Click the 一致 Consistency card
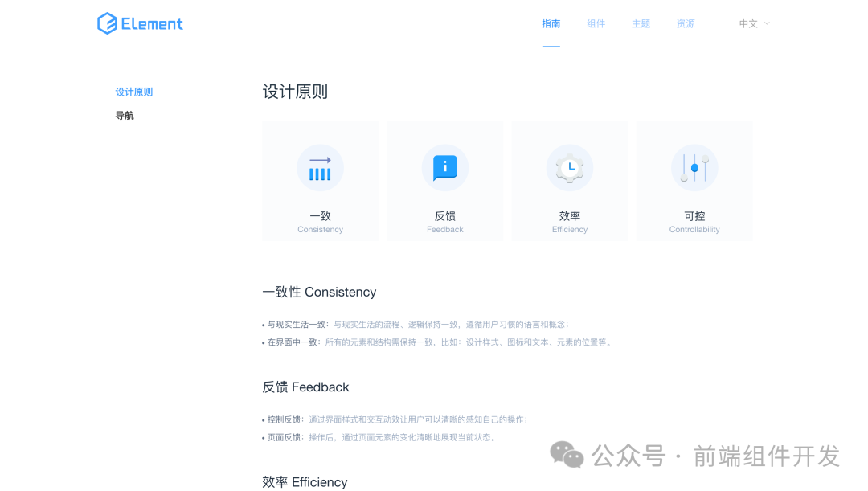The height and width of the screenshot is (491, 868). (x=320, y=180)
